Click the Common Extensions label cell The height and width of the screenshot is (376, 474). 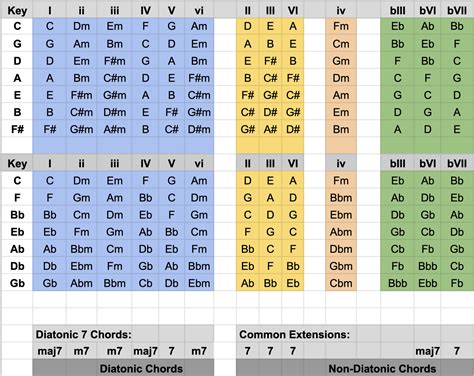[x=295, y=334]
